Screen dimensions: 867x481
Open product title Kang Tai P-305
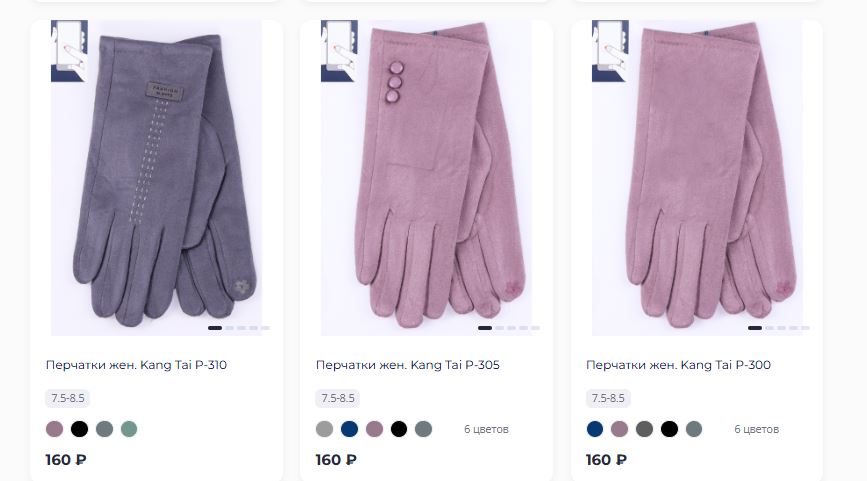[408, 365]
